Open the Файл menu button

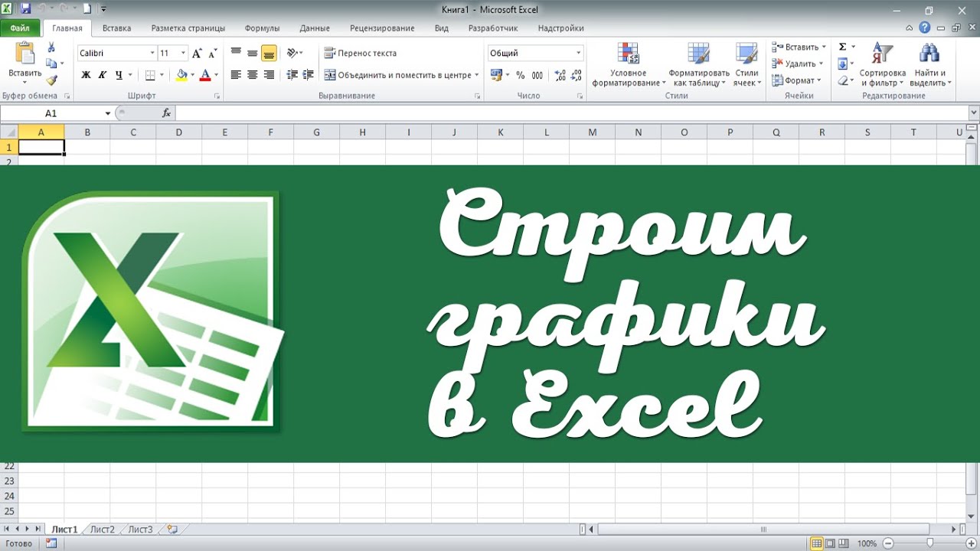(20, 28)
